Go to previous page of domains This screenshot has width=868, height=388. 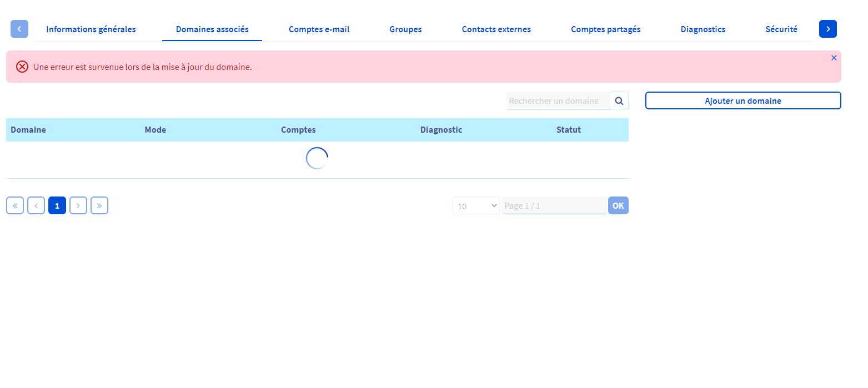(x=36, y=206)
